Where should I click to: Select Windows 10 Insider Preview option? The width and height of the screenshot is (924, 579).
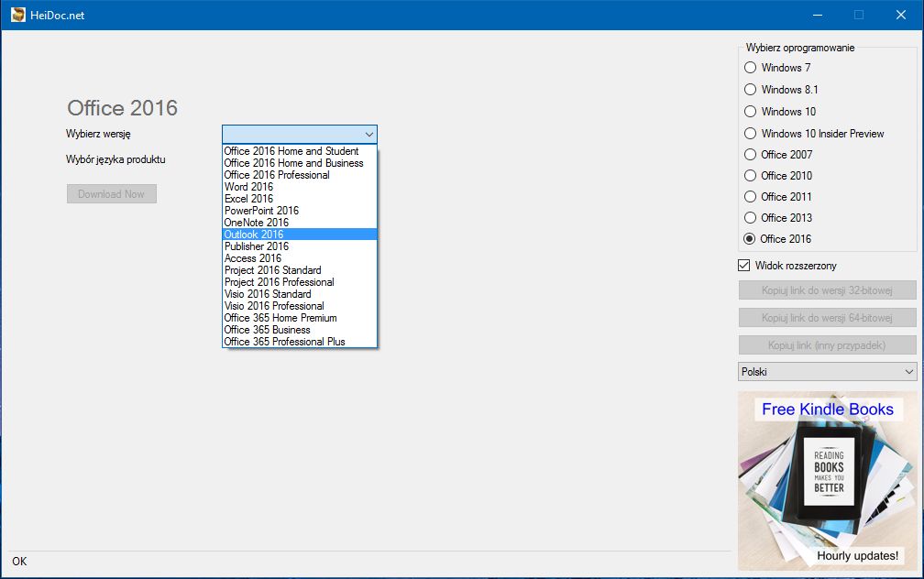click(x=750, y=134)
